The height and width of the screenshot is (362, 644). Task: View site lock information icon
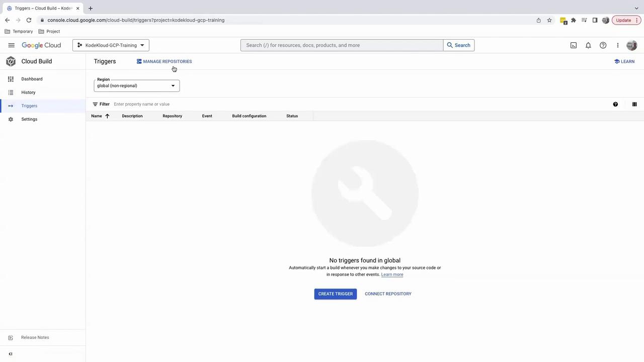(x=42, y=20)
